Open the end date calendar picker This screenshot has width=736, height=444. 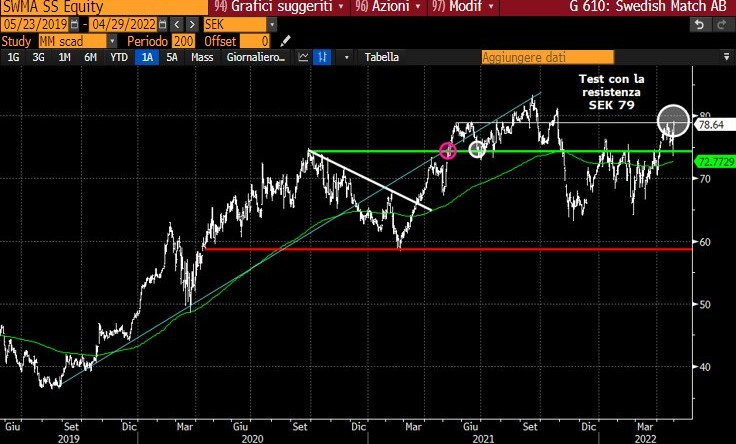coord(162,24)
